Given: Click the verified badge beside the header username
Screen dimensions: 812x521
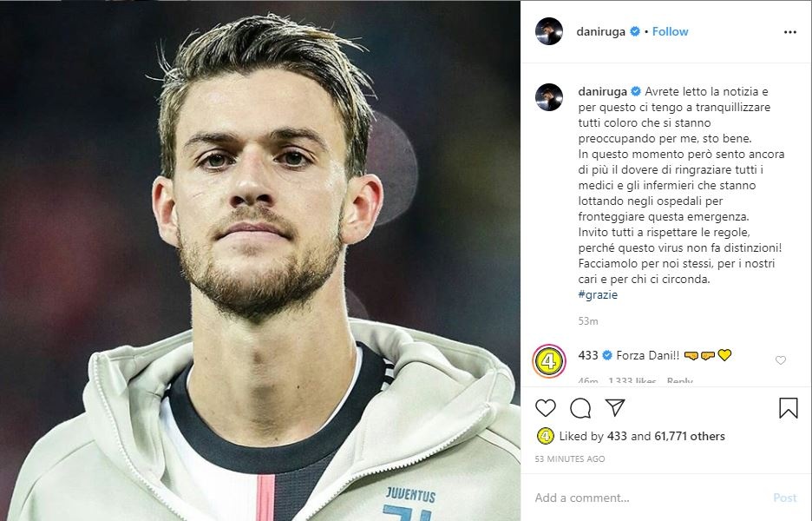Looking at the screenshot, I should click(x=635, y=32).
